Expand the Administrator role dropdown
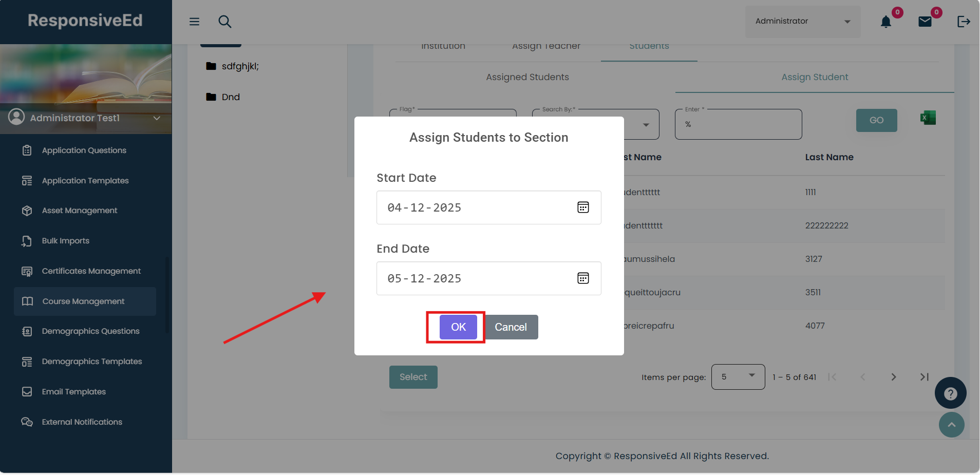 tap(802, 22)
